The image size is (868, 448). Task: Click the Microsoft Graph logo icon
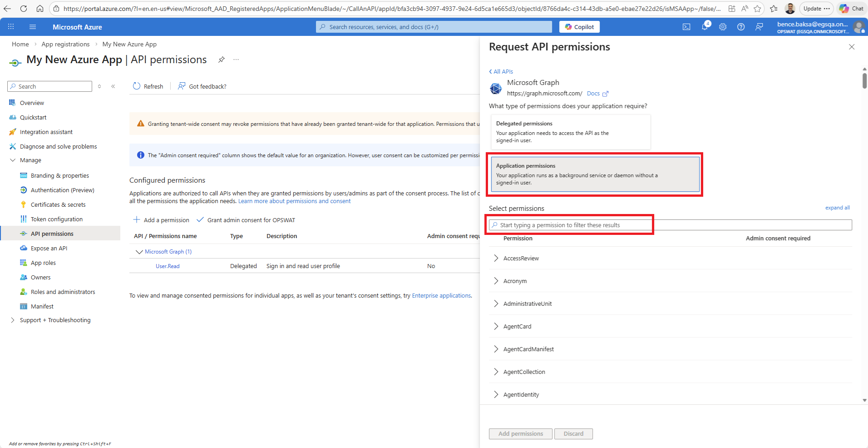496,88
